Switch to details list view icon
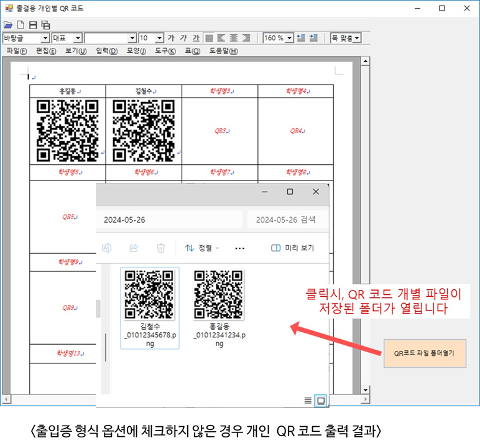 click(x=308, y=400)
